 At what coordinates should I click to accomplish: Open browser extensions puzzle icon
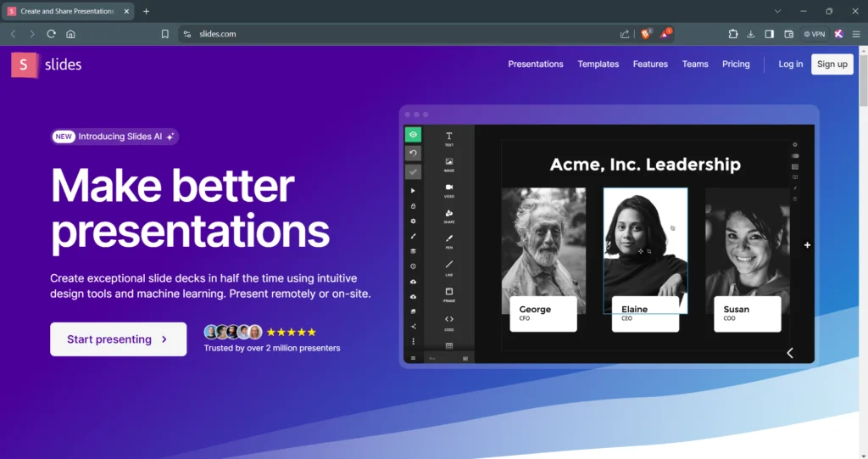[733, 34]
